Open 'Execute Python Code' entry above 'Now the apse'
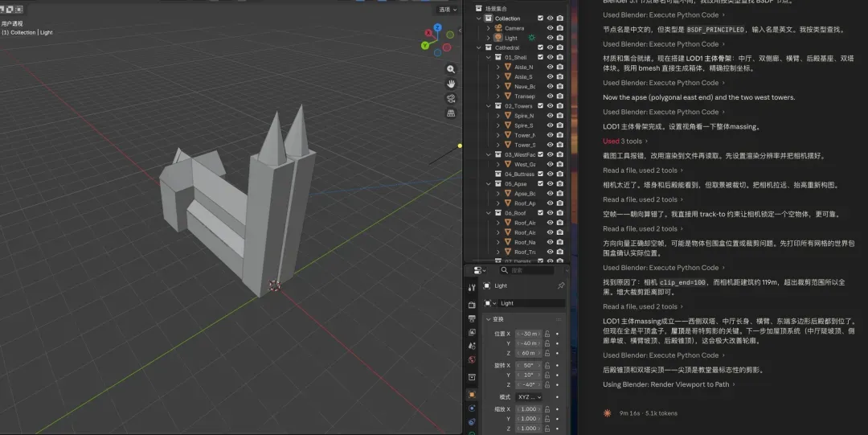Image resolution: width=868 pixels, height=435 pixels. (664, 83)
